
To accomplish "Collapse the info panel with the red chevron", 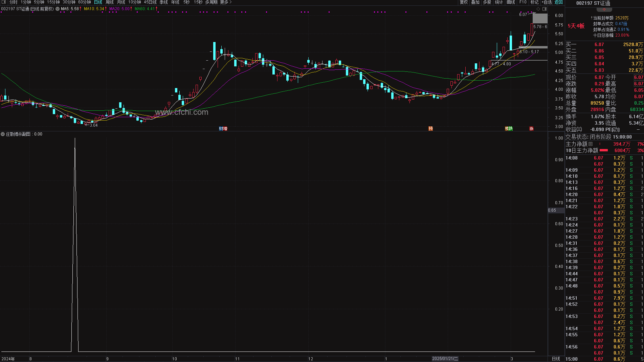I will 604,10.
